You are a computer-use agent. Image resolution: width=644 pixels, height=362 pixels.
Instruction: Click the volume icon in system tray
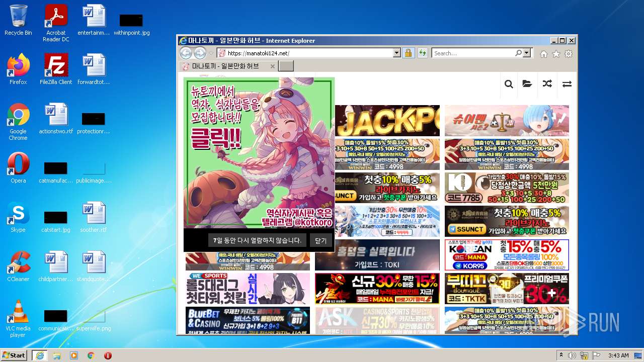coord(572,355)
